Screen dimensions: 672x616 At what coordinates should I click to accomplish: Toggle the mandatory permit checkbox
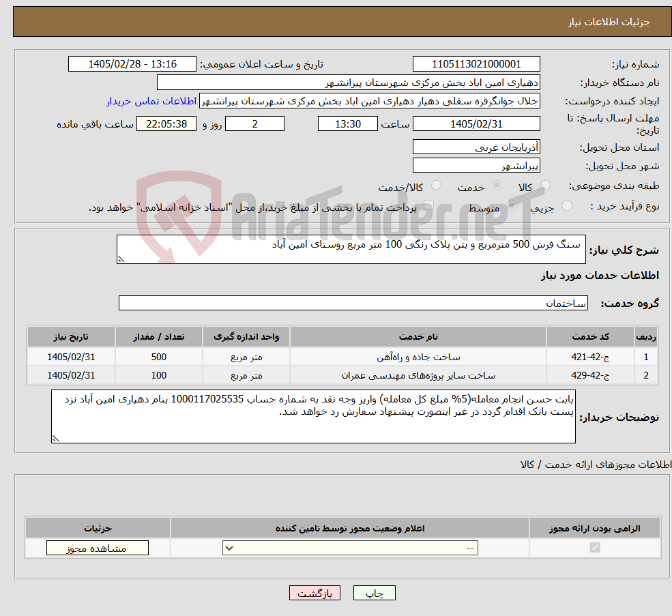[595, 547]
